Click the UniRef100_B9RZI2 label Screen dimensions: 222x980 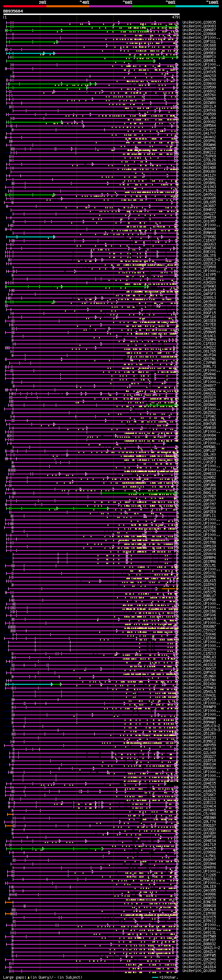[199, 152]
